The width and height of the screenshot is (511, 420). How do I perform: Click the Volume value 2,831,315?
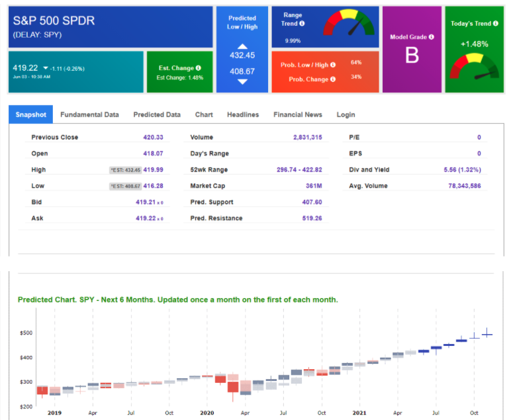click(x=307, y=137)
